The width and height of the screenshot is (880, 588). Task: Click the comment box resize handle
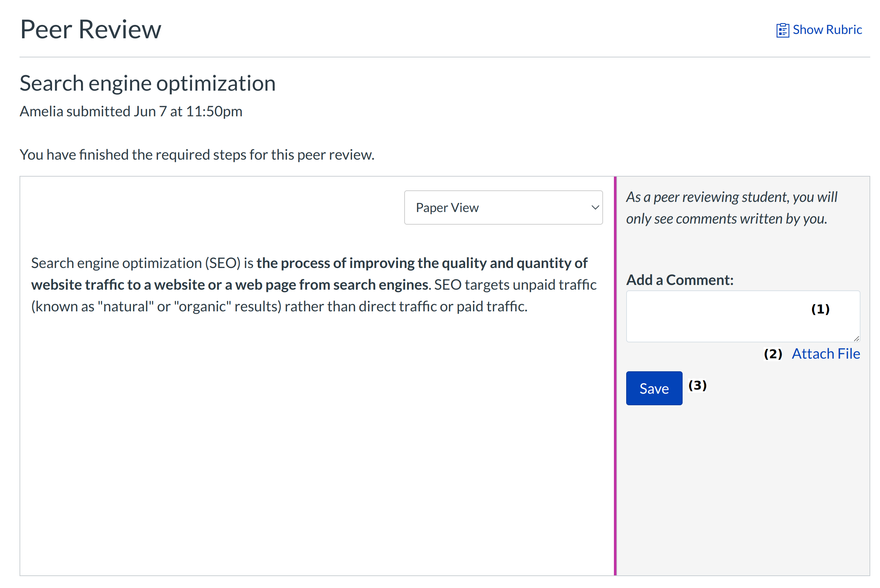click(x=857, y=339)
